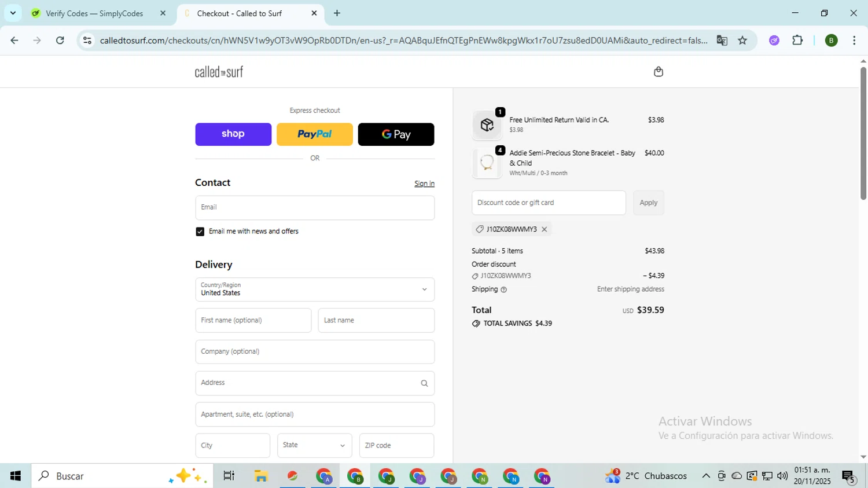This screenshot has height=488, width=868.
Task: Click the TOTAL SAVINGS $4.39 text
Action: coord(517,324)
